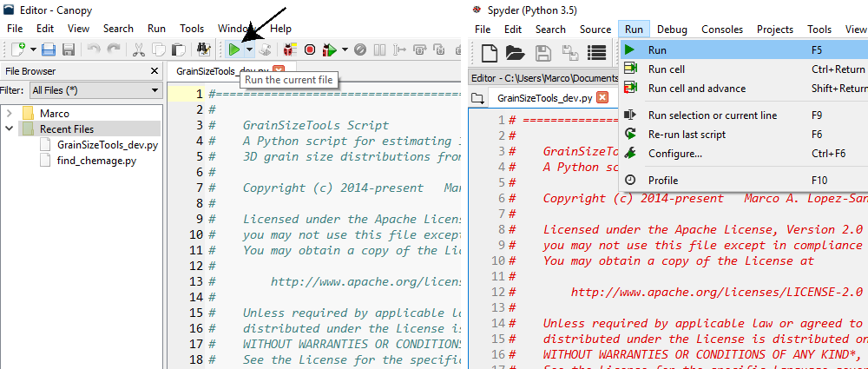
Task: Click the Paste clipboard icon in Canopy
Action: [178, 49]
